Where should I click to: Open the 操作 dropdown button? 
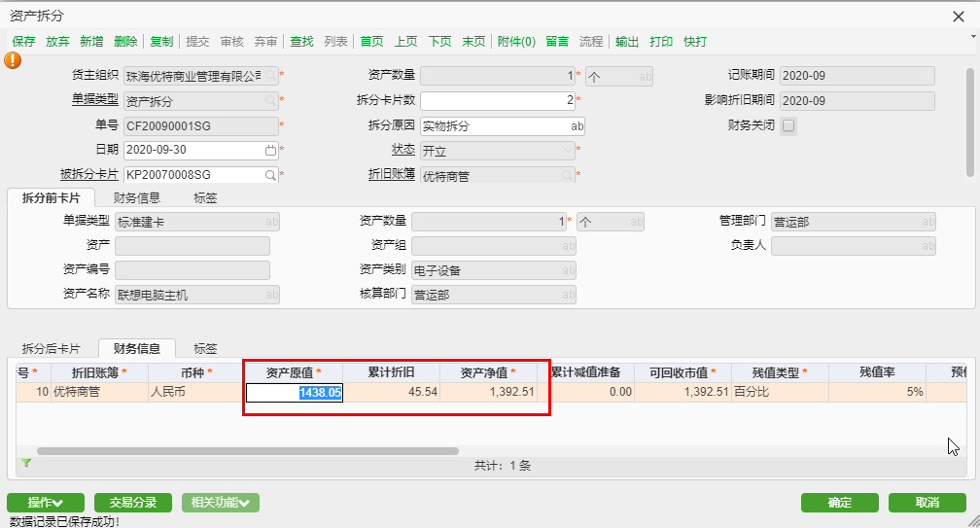[x=45, y=503]
